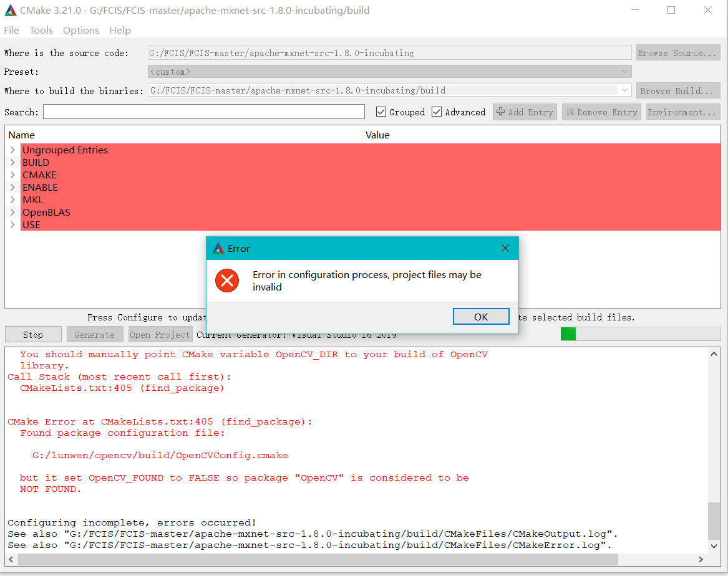The image size is (728, 576).
Task: Click the OpenCVConfig.cmake path in the log
Action: point(160,456)
